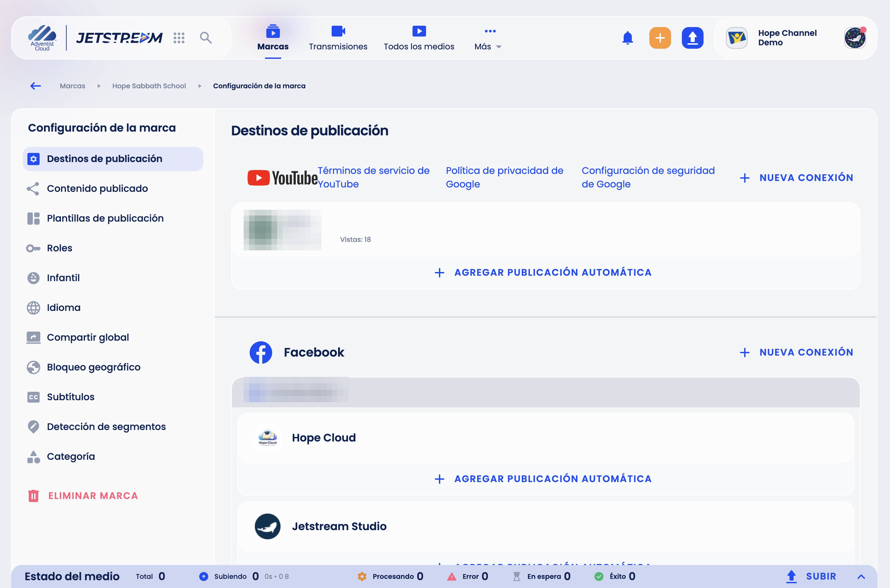The width and height of the screenshot is (890, 588).
Task: Switch to the Marcas tab
Action: point(273,39)
